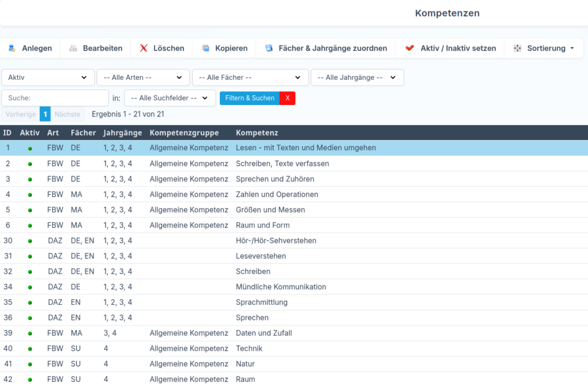Click green active dot of row ID 1

[x=30, y=148]
